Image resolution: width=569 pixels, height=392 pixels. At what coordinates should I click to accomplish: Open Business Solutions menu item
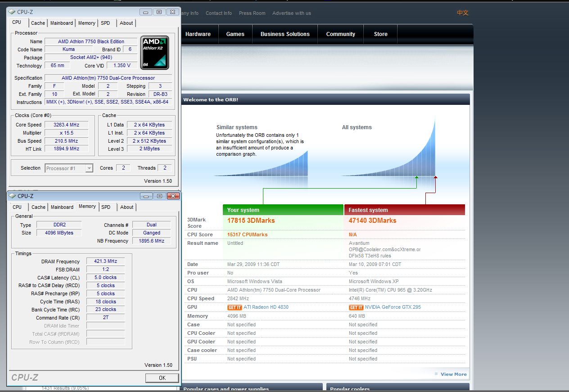(285, 34)
